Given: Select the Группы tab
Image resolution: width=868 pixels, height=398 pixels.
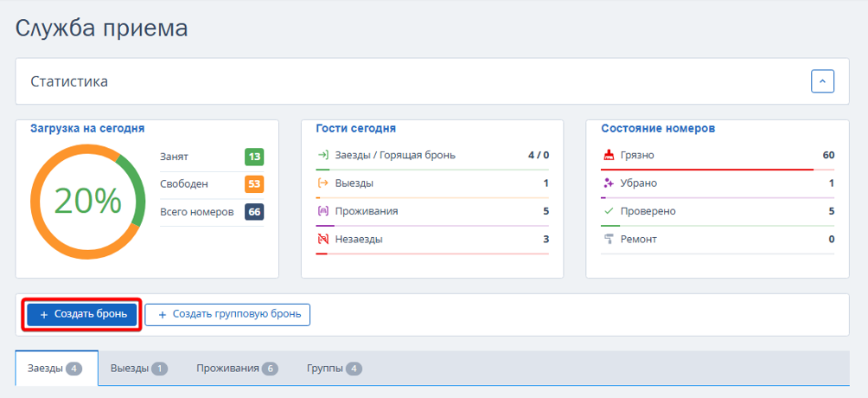Looking at the screenshot, I should pos(334,369).
